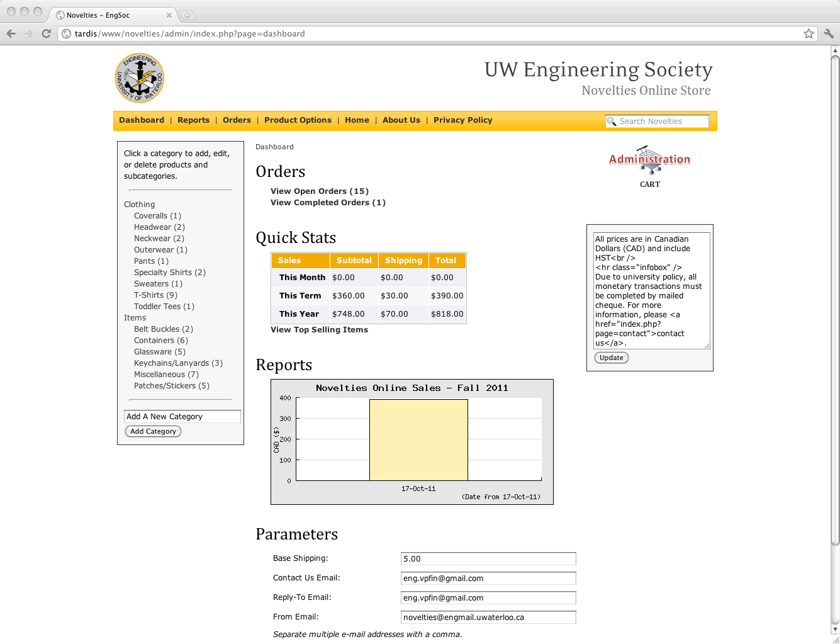Open the Privacy Policy page

(x=462, y=120)
